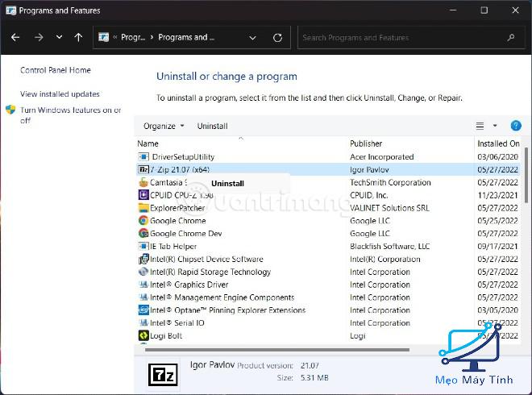532x395 pixels.
Task: Click the horizontal scrollbar of the list
Action: click(276, 350)
